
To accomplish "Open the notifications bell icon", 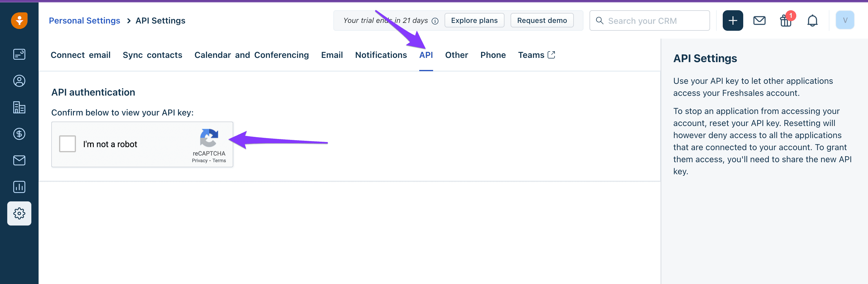I will 813,21.
